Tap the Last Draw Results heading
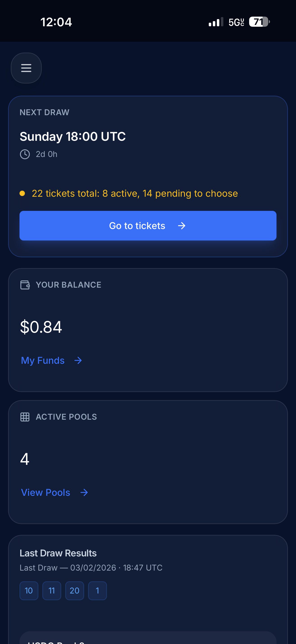Viewport: 296px width, 644px height. (x=58, y=553)
